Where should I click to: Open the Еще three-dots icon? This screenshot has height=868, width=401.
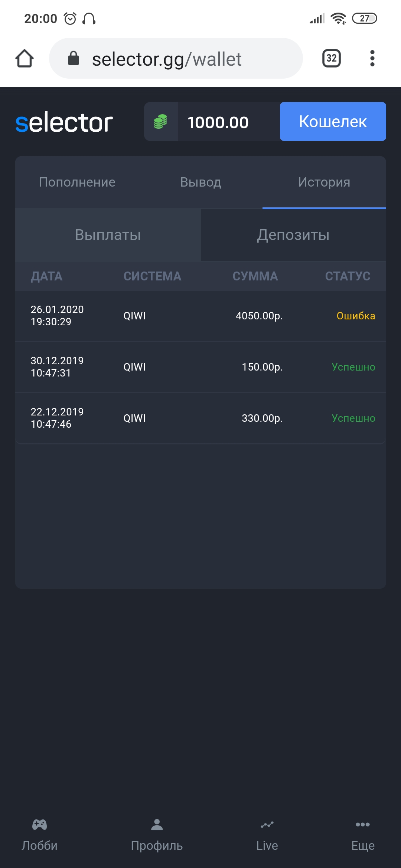[362, 825]
